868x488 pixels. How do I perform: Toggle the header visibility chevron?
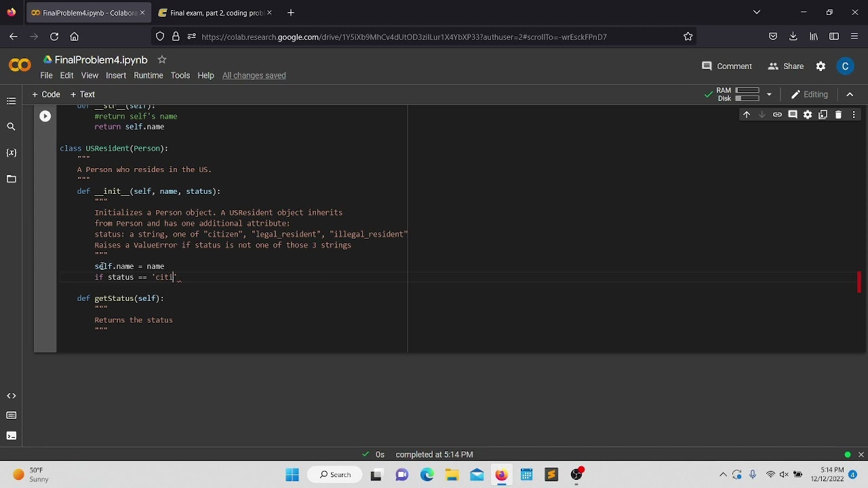tap(850, 95)
